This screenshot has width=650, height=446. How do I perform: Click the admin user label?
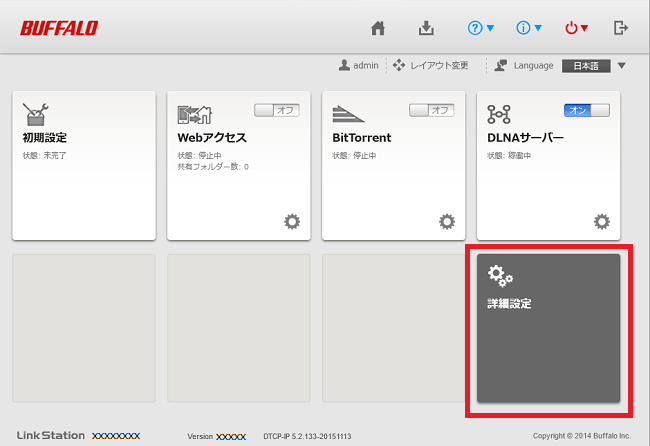358,66
